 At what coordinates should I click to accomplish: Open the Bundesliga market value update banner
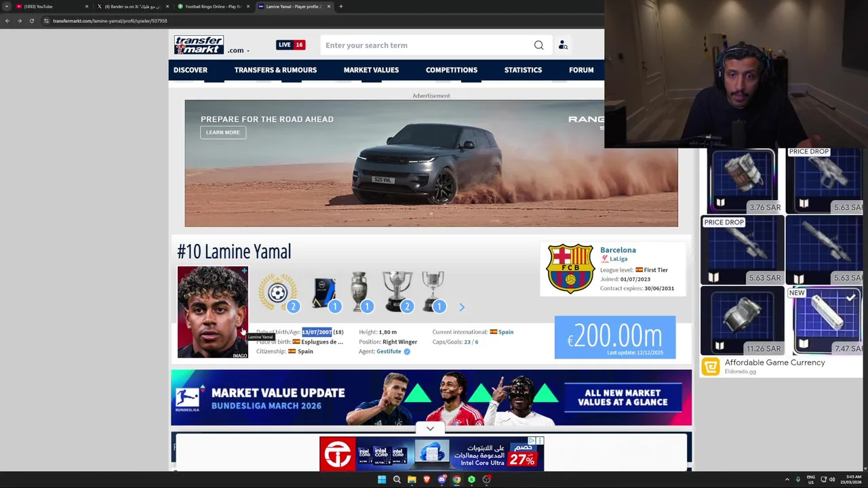(x=431, y=398)
